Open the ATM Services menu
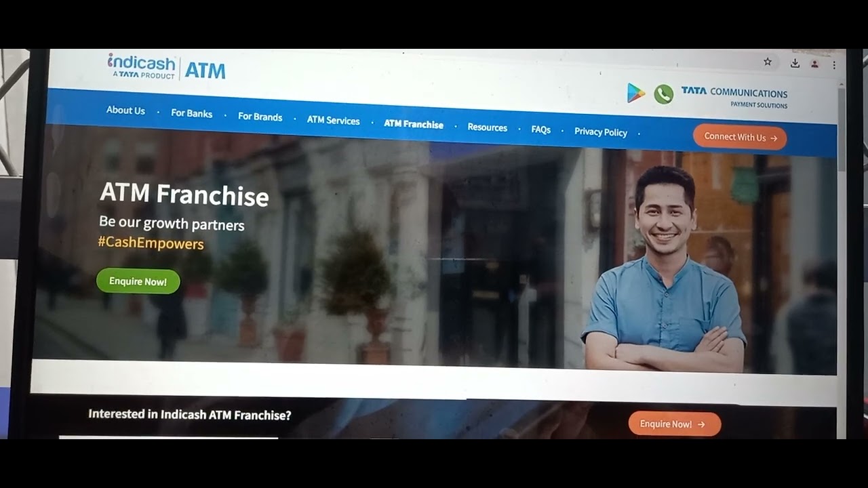This screenshot has height=488, width=868. (333, 120)
